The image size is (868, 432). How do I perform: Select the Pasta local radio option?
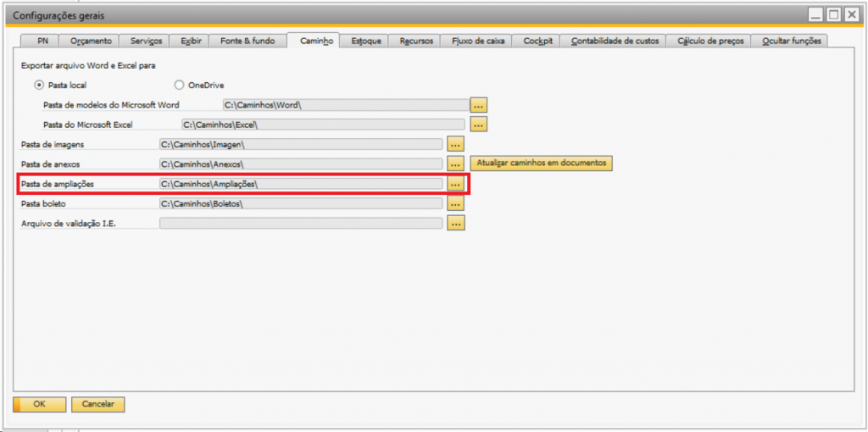(x=38, y=85)
